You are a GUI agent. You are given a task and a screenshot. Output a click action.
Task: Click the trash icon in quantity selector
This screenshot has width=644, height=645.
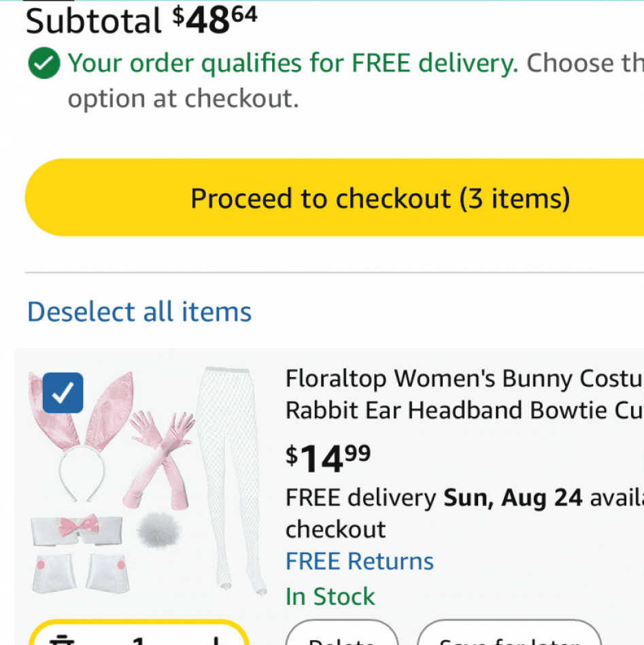[x=62, y=640]
